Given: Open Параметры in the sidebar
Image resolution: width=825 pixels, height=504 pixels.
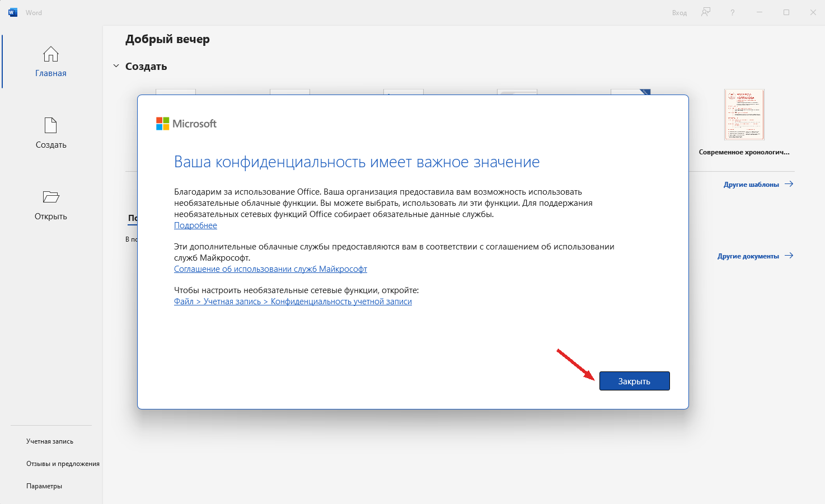Looking at the screenshot, I should (x=44, y=486).
